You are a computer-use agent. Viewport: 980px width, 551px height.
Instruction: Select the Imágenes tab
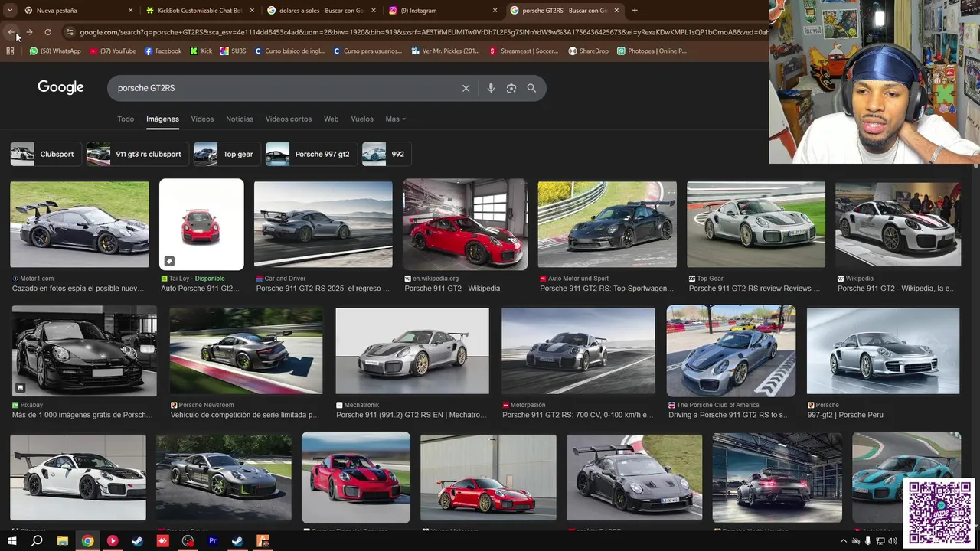click(162, 119)
